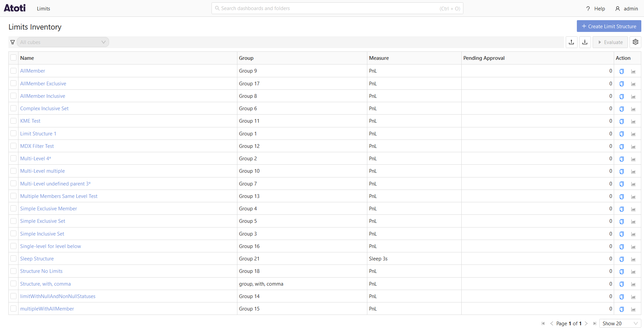The width and height of the screenshot is (644, 331).
Task: Open the Complex Inclusive Set link
Action: (x=44, y=109)
